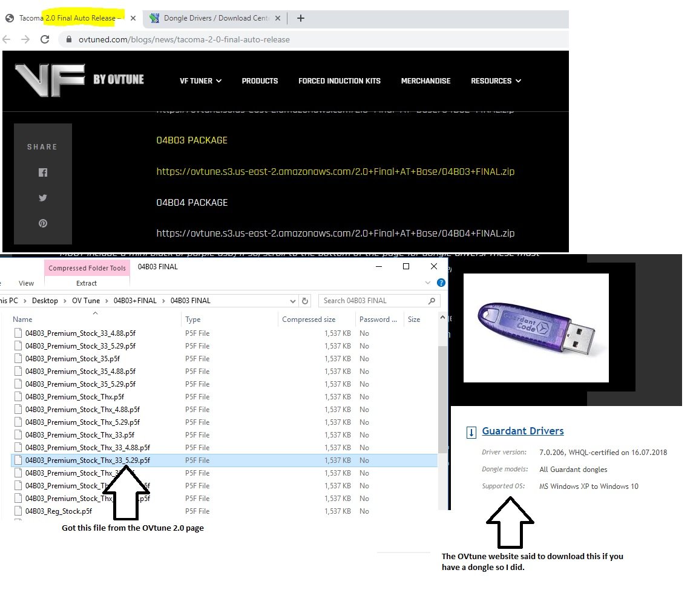The height and width of the screenshot is (616, 696).
Task: Click the favicon of the Dongle Drivers tab
Action: point(154,18)
